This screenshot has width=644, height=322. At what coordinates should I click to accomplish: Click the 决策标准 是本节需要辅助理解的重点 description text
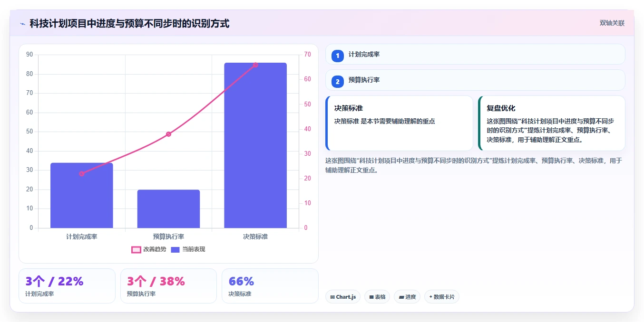384,121
